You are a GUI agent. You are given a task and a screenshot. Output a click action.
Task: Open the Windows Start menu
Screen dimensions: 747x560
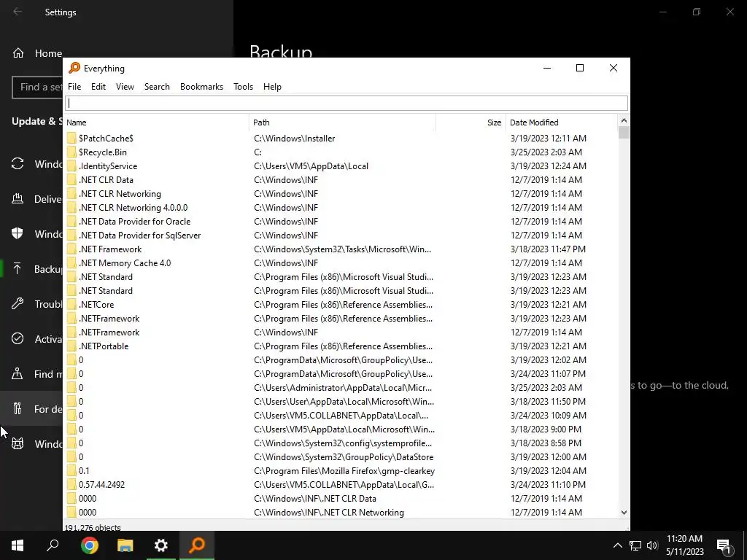(18, 545)
